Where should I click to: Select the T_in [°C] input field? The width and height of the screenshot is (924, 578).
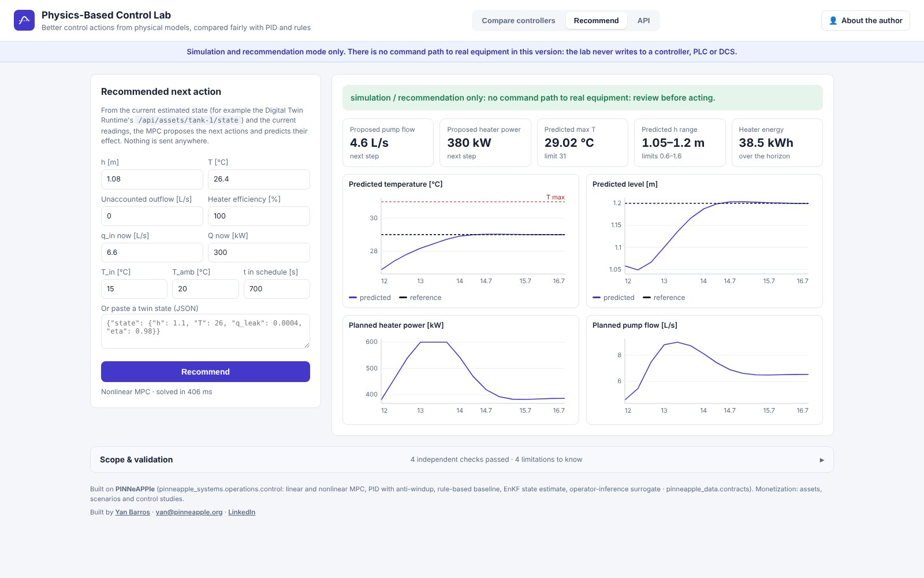(134, 289)
